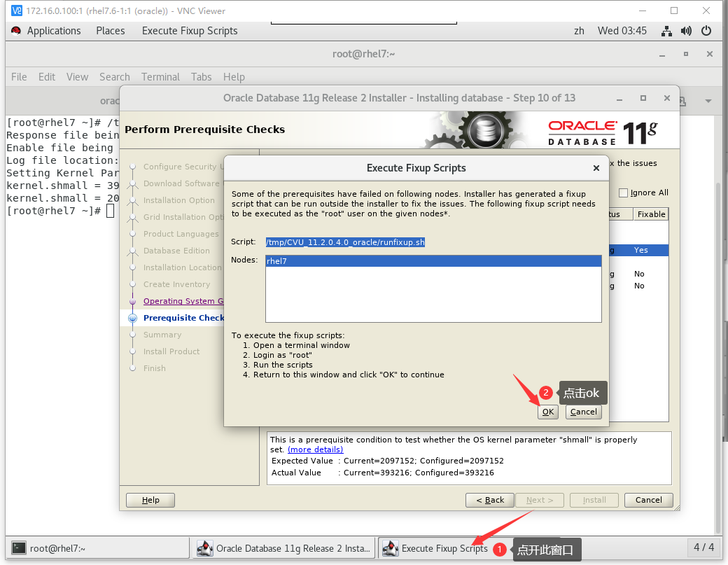The image size is (728, 565).
Task: Click the zh input language indicator
Action: [x=579, y=31]
